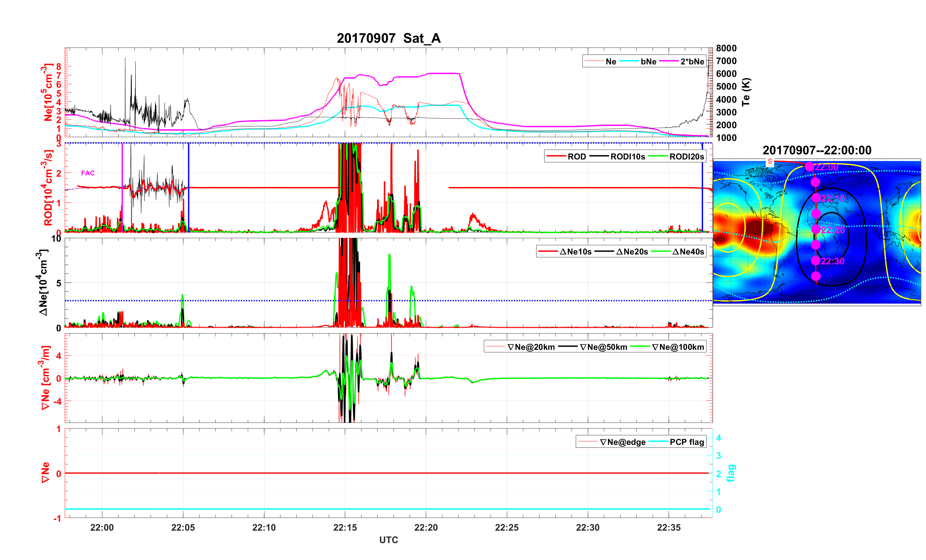Click the red S label above map
The width and height of the screenshot is (926, 560).
770,162
